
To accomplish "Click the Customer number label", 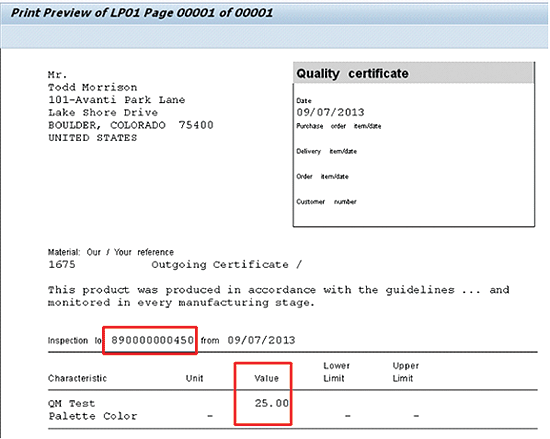I will coord(326,202).
